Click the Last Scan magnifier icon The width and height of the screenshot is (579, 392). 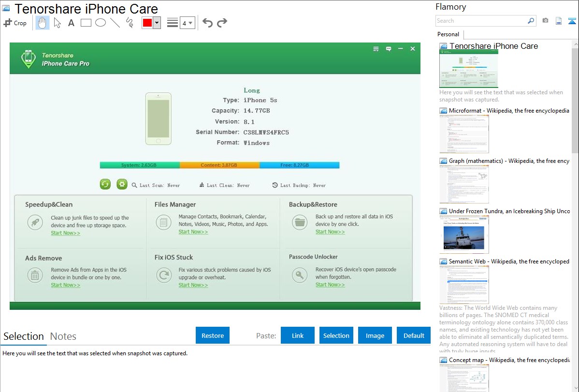[x=134, y=185]
